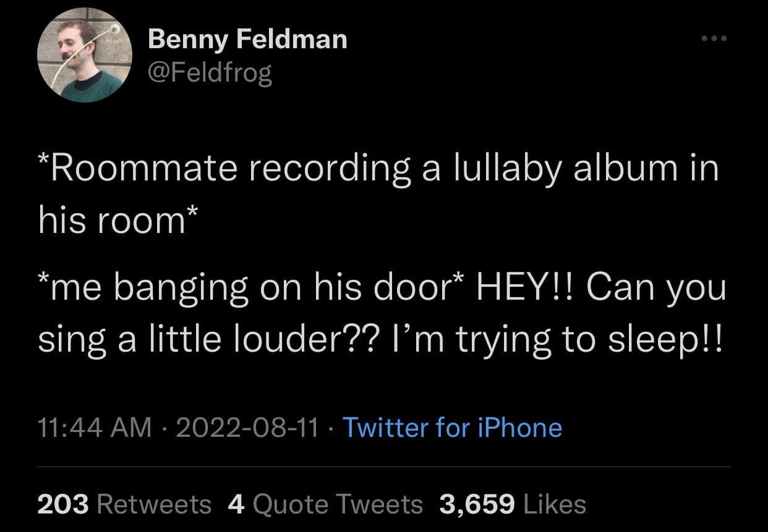
Task: Click the Twitter for iPhone source link
Action: [452, 428]
